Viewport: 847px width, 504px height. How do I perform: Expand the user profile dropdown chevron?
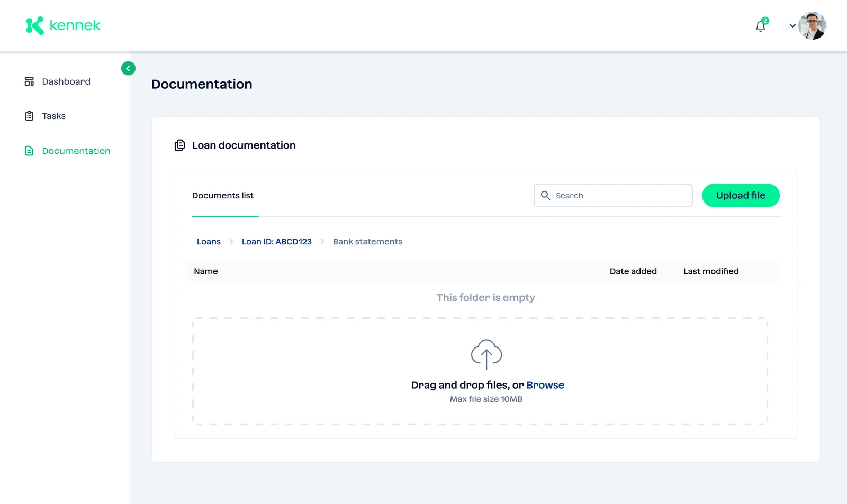[792, 25]
